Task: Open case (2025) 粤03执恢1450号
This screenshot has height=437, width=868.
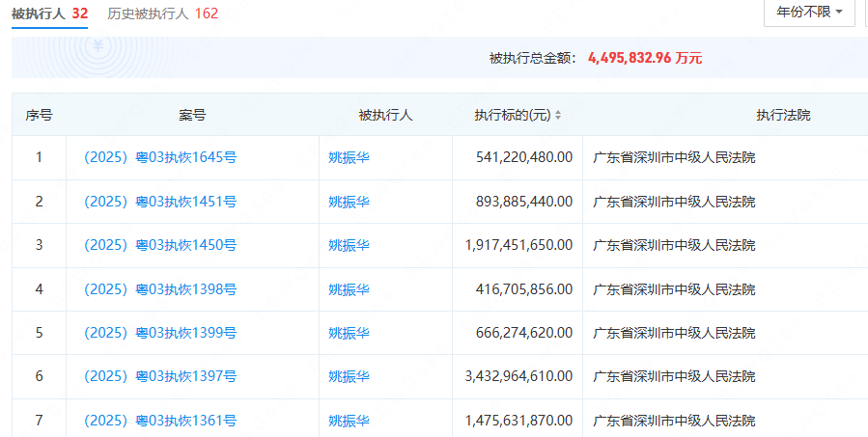Action: [x=160, y=245]
